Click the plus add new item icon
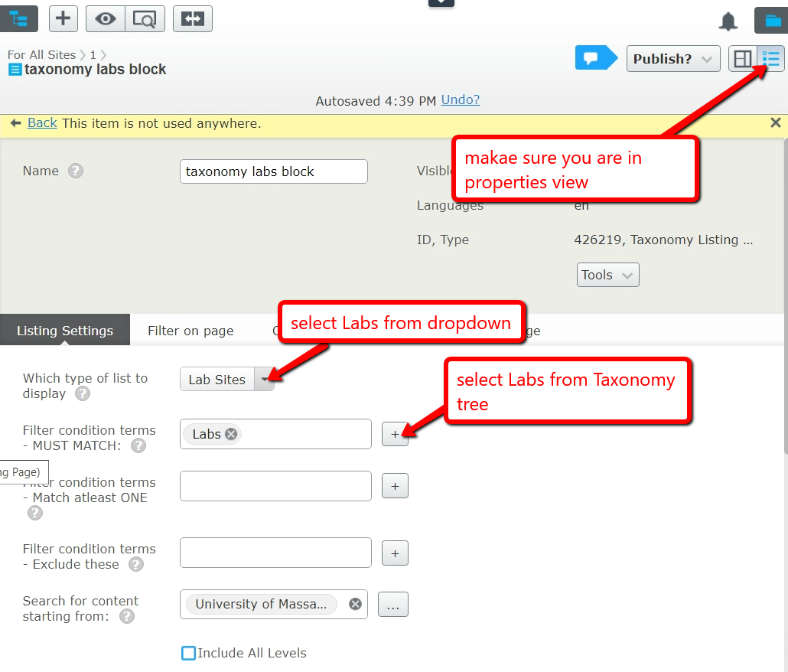 63,19
